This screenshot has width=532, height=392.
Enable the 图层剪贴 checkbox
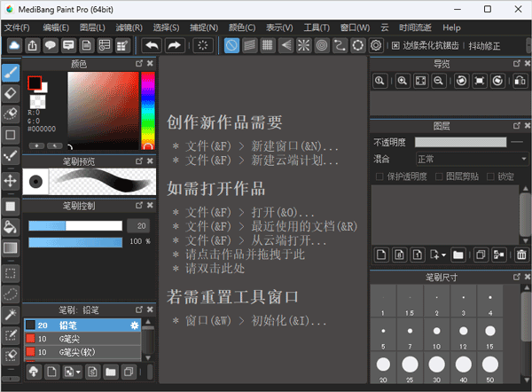(x=438, y=176)
